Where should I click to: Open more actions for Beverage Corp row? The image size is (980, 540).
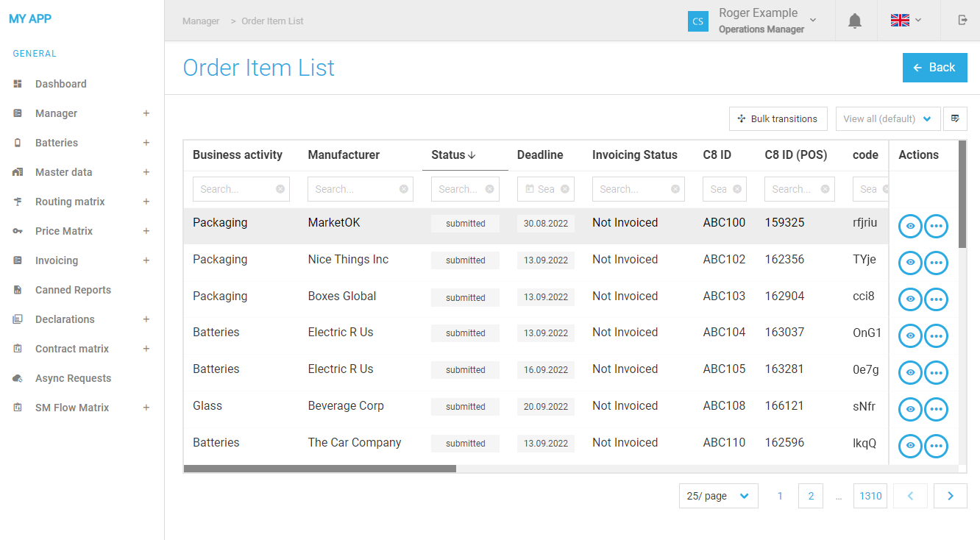click(x=936, y=410)
